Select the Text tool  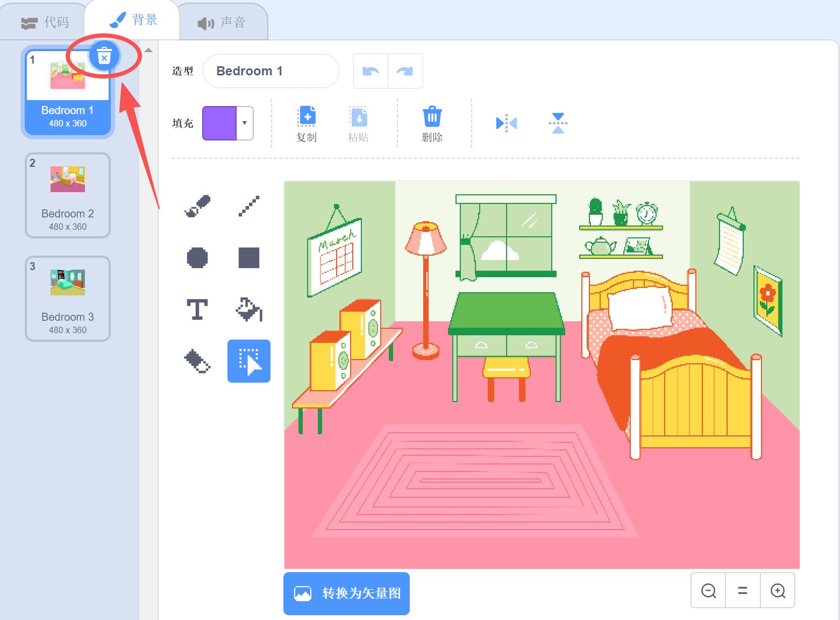click(197, 309)
